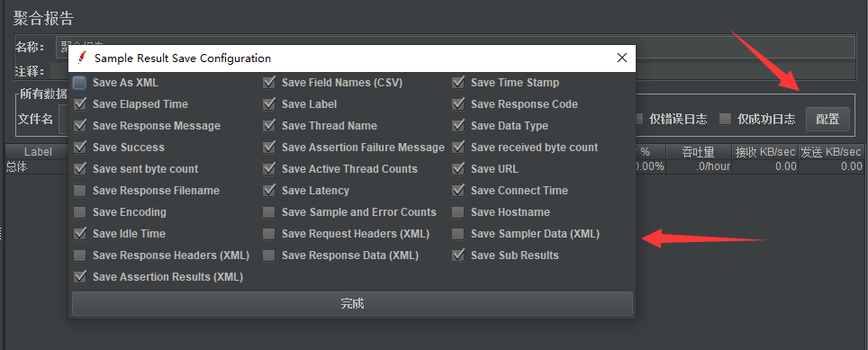Enable the Save Hostname checkbox
The height and width of the screenshot is (350, 868).
[457, 212]
